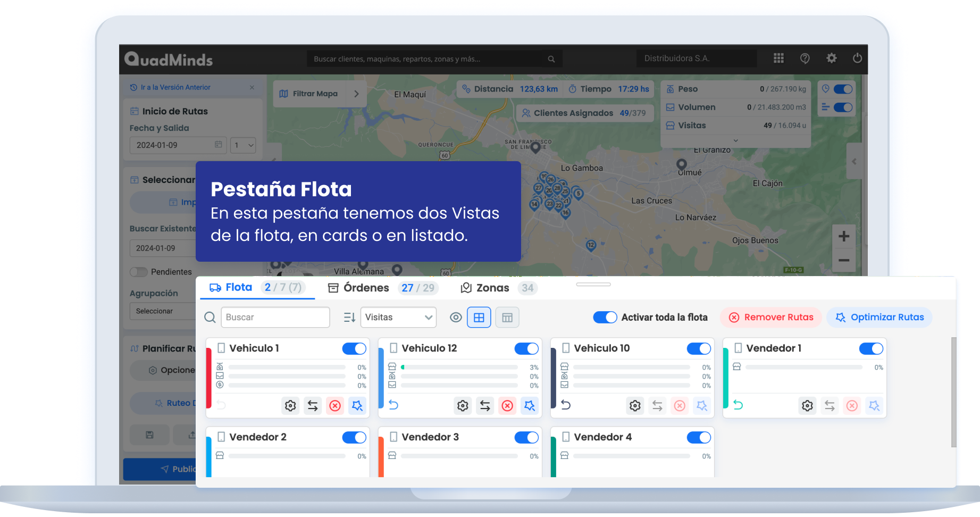Toggle the Pendientes switch in the sidebar

tap(138, 272)
